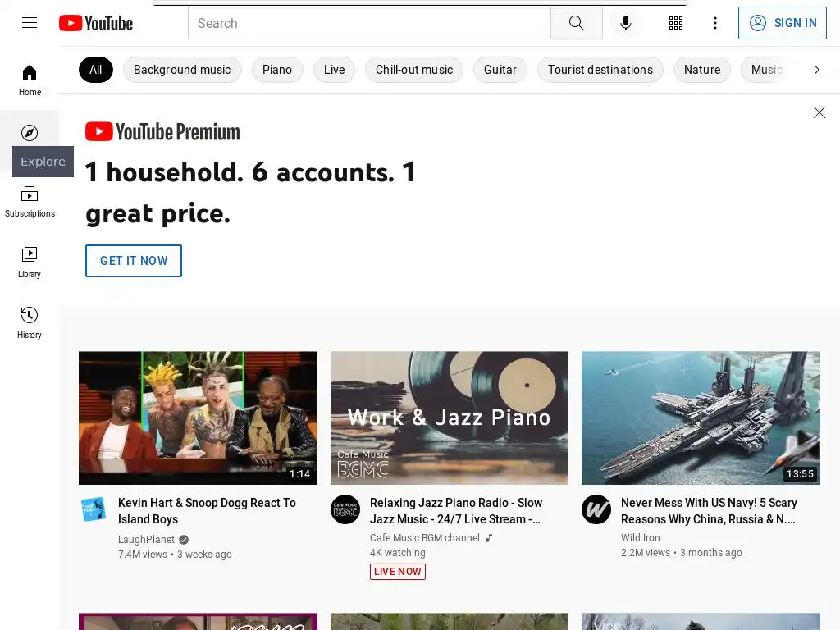
Task: Open Cafe Music BGM channel avatar
Action: (345, 509)
